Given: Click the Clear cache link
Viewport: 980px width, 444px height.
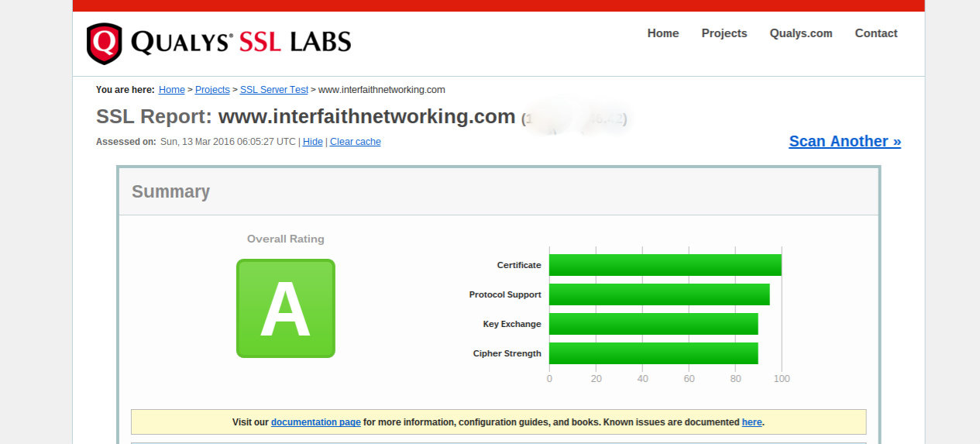Looking at the screenshot, I should click(x=356, y=142).
